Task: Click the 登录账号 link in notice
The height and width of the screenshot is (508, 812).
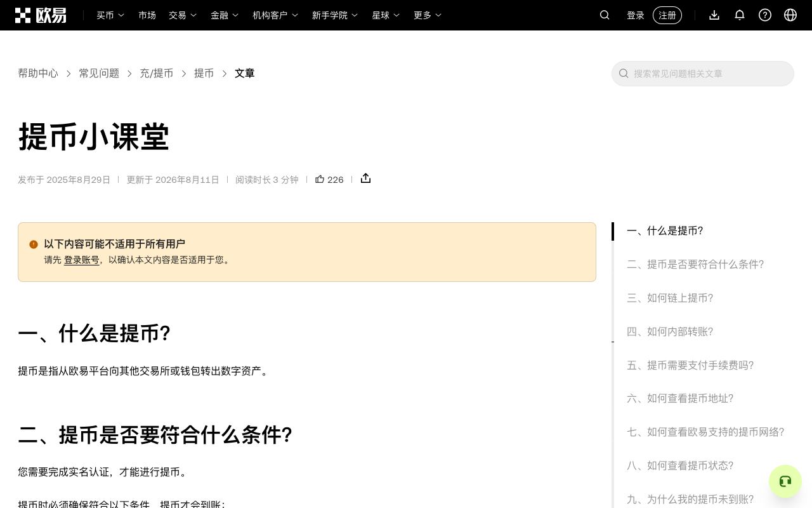Action: pos(82,260)
